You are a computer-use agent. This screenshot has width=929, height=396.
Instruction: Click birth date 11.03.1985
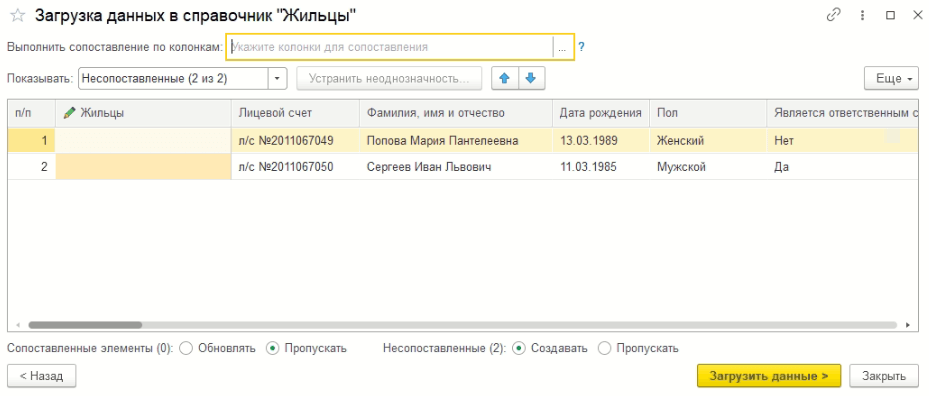pos(601,167)
